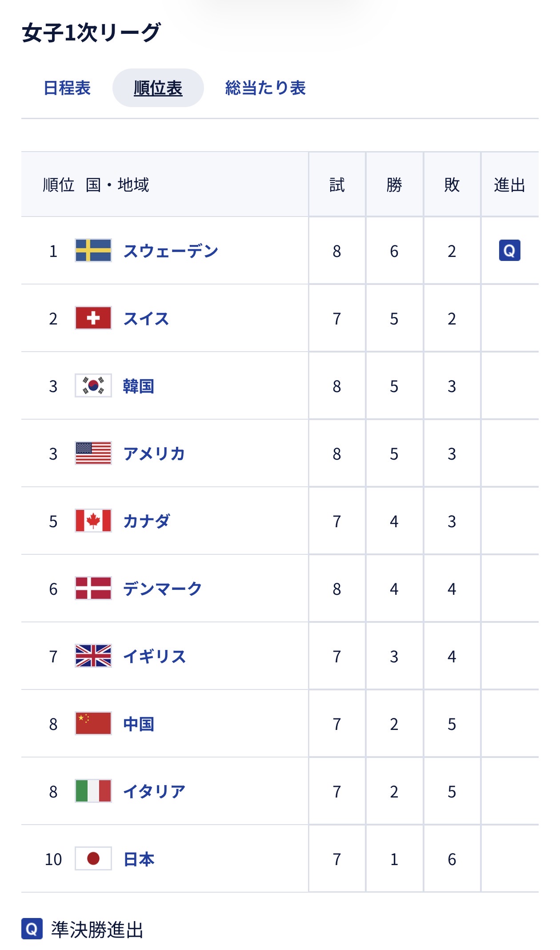The image size is (560, 950).
Task: Click the Switzerland flag icon
Action: (x=93, y=318)
